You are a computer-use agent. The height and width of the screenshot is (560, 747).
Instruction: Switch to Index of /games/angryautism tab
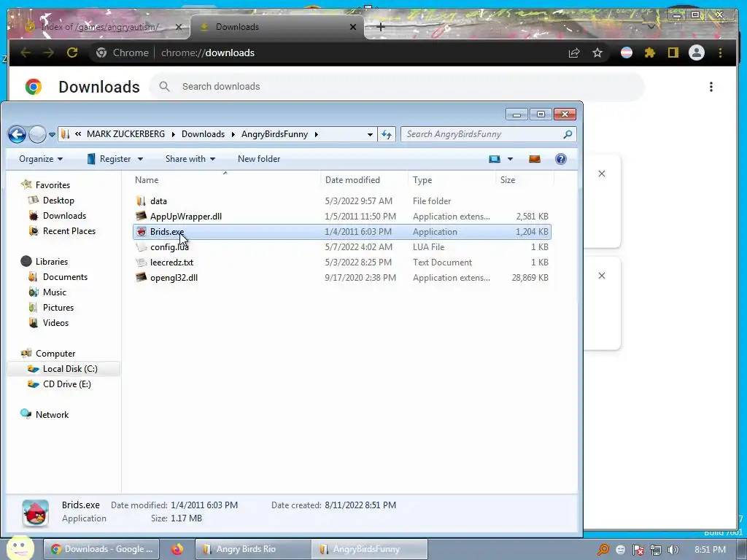click(x=99, y=27)
